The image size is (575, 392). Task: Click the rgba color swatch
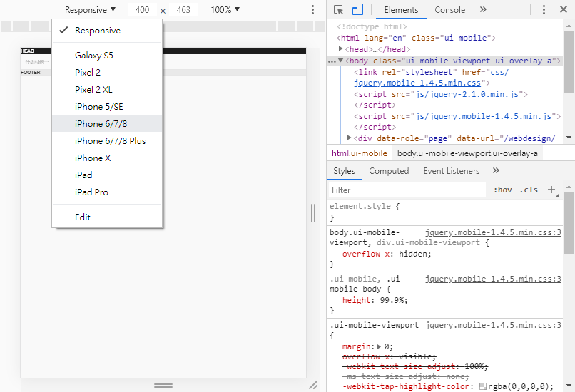[x=483, y=386]
